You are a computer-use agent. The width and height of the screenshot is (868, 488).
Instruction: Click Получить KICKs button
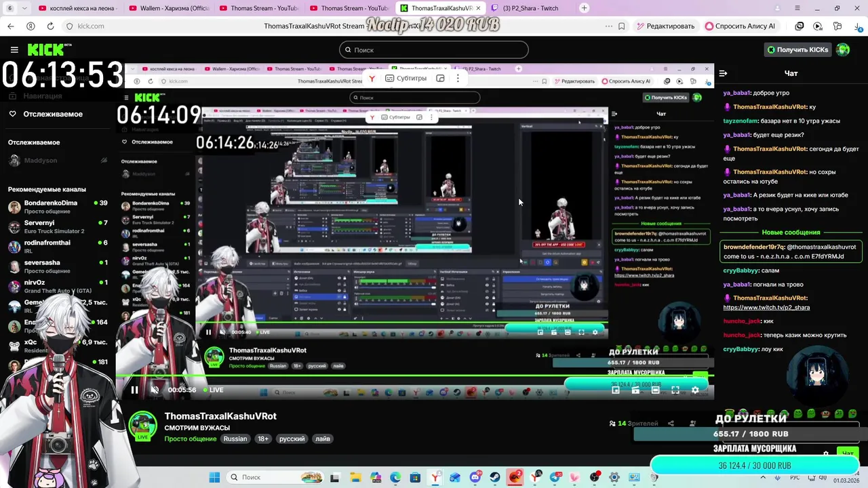(x=797, y=49)
